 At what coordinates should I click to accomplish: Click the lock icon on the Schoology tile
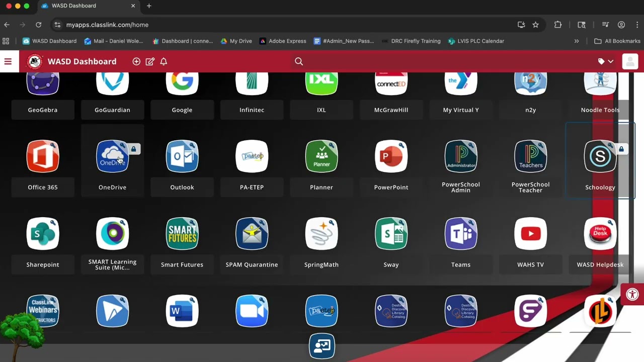(621, 149)
